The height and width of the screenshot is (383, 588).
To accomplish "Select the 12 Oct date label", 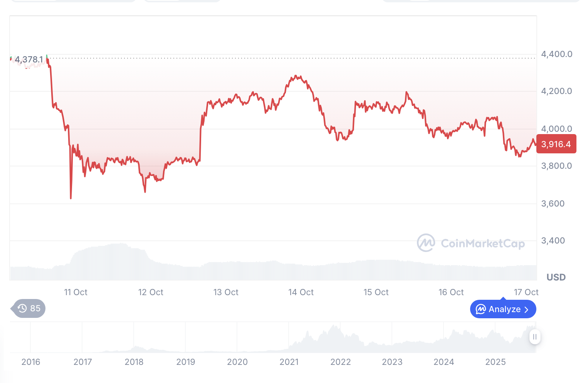I will (x=151, y=292).
